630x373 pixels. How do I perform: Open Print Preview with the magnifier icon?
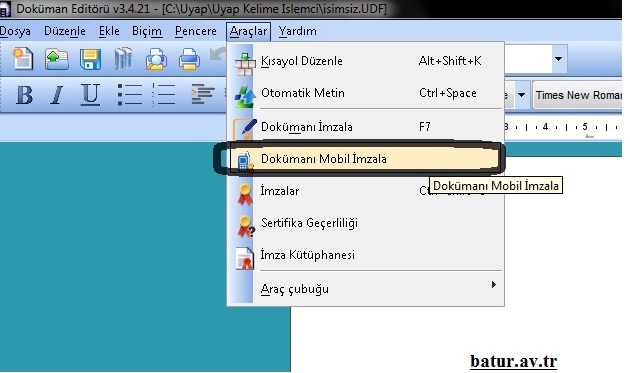click(x=156, y=59)
